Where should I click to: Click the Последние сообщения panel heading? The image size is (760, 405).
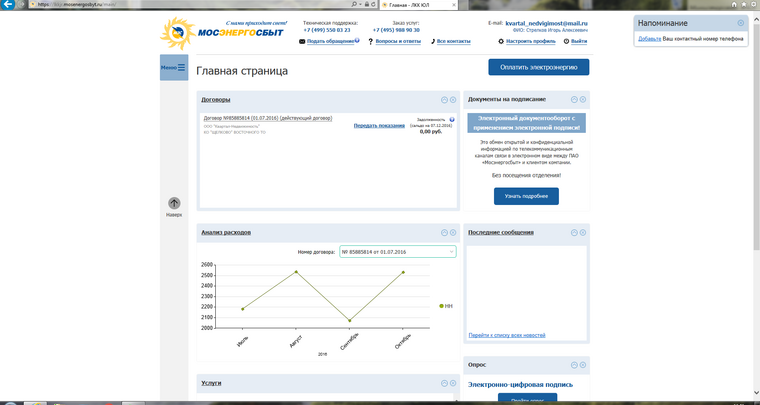[x=501, y=233]
